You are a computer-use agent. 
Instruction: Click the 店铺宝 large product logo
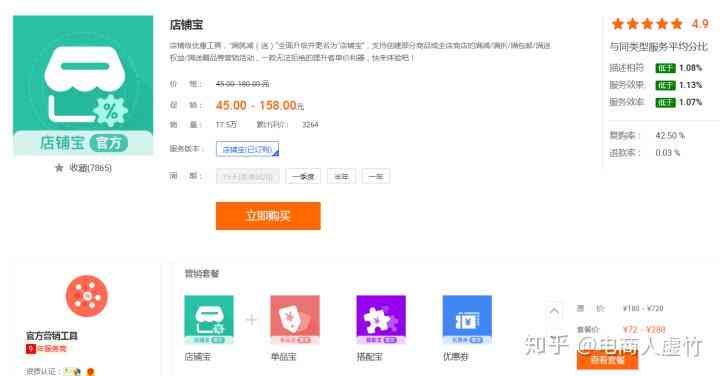click(83, 85)
